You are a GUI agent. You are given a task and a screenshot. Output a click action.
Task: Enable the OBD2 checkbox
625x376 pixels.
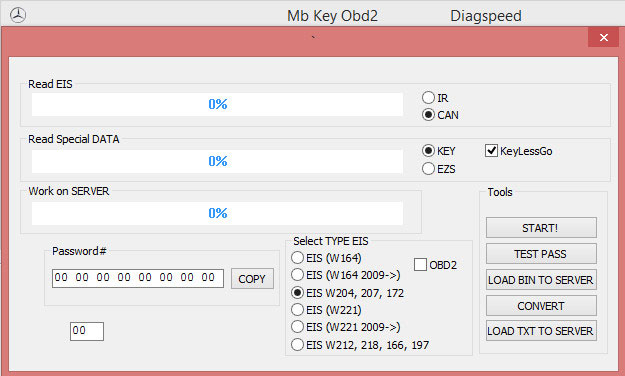420,265
